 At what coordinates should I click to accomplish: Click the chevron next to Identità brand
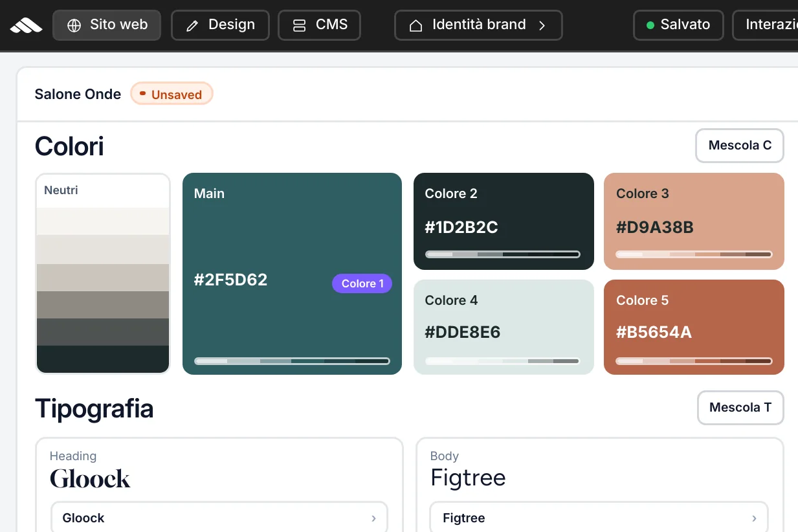click(542, 25)
